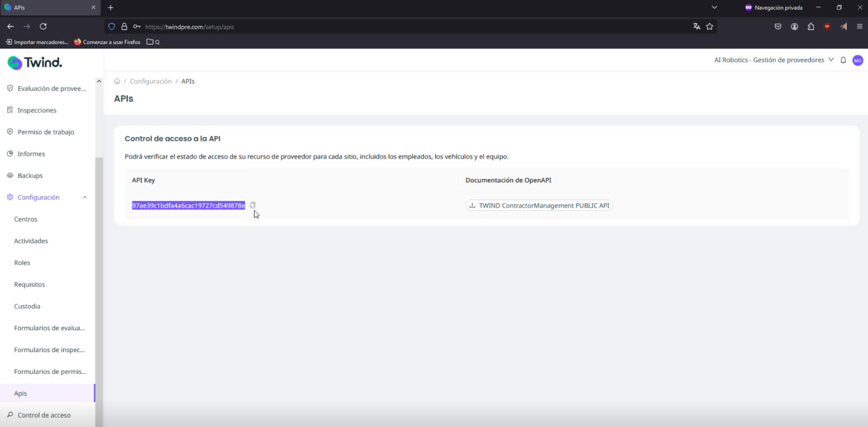Reload the current page
Screen dimensions: 868x427
click(x=43, y=26)
